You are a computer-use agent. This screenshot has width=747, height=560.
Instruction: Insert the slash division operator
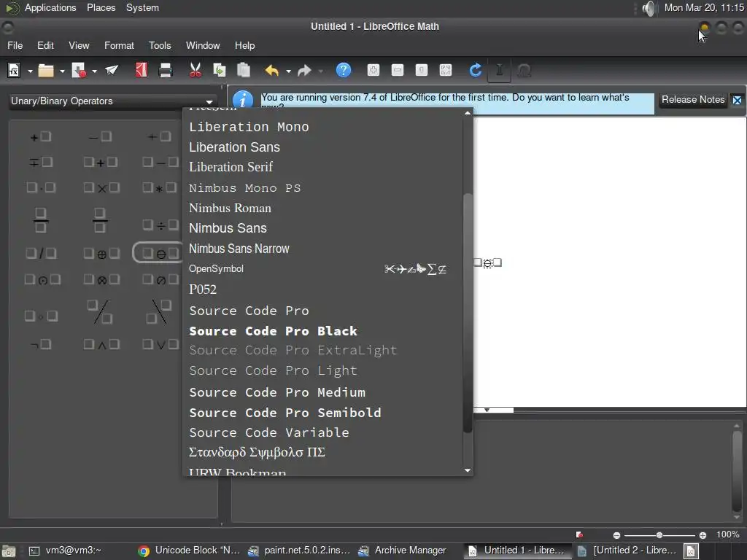[x=41, y=253]
